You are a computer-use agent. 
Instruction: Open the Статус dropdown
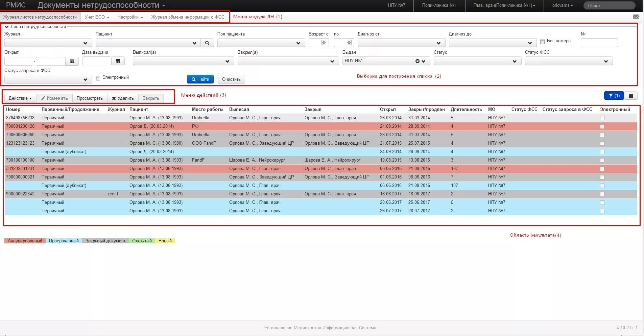coord(477,61)
